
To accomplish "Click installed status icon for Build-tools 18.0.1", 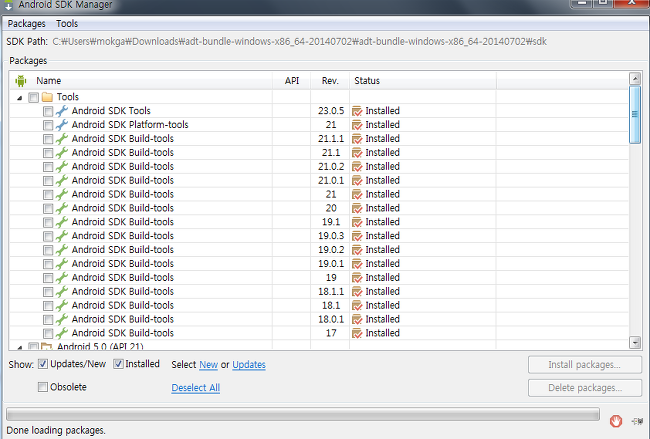I will point(357,319).
